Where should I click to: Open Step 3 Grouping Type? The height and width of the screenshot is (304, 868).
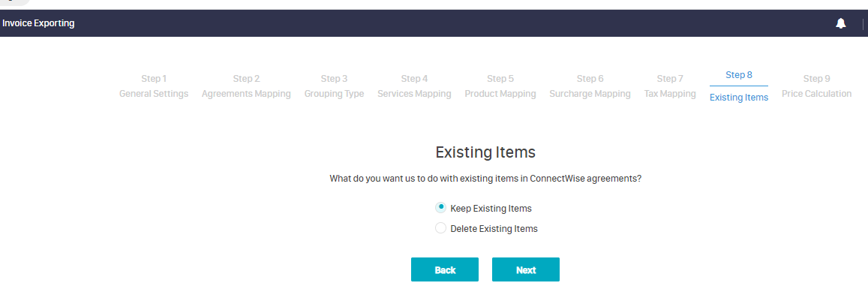point(334,86)
